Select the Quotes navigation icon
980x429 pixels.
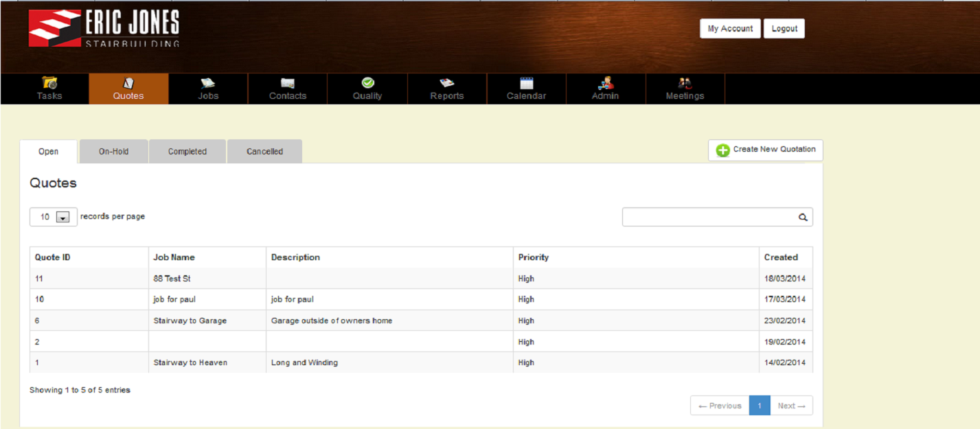(128, 82)
